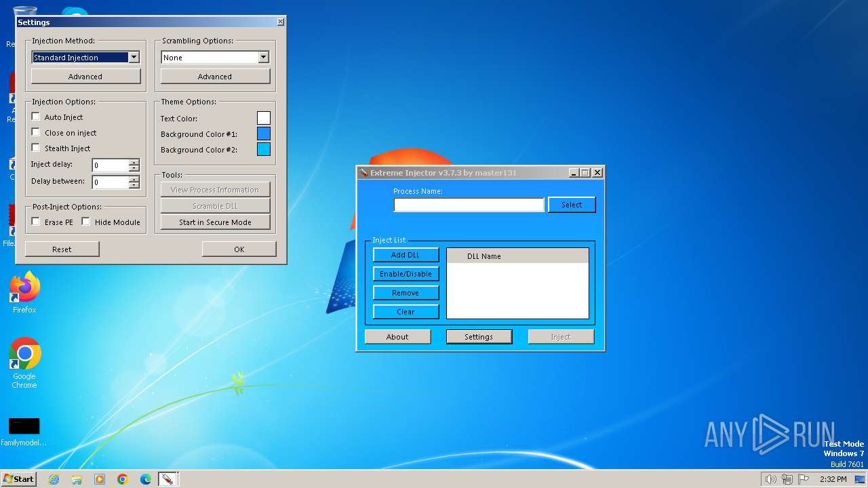868x488 pixels.
Task: Focus the Process Name input field
Action: coord(469,205)
